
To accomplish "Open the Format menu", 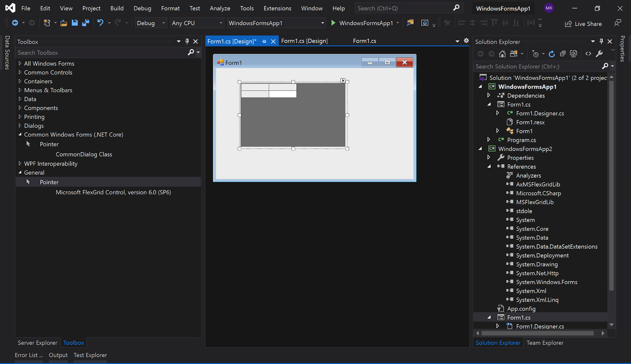I will point(170,8).
